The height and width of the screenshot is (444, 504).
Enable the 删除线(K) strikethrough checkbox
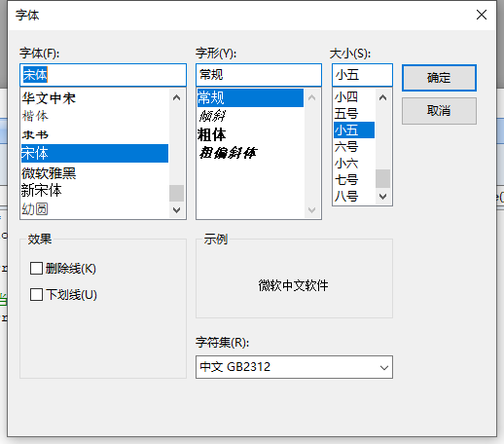(x=36, y=269)
